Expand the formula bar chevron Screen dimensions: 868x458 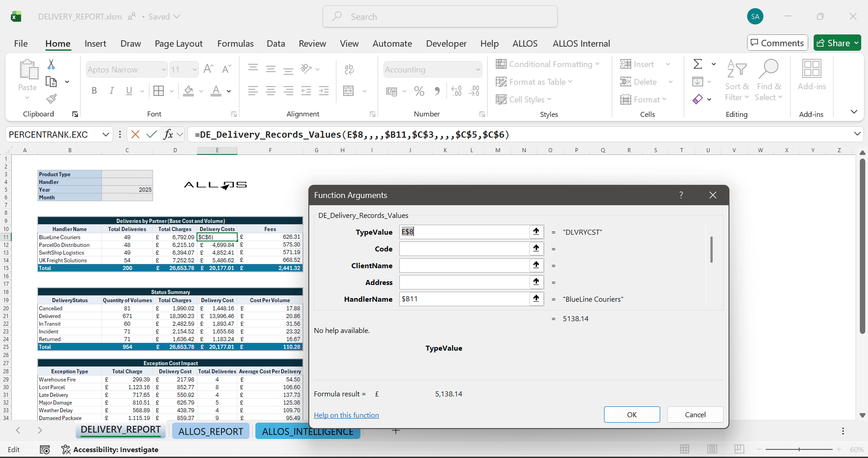point(857,134)
